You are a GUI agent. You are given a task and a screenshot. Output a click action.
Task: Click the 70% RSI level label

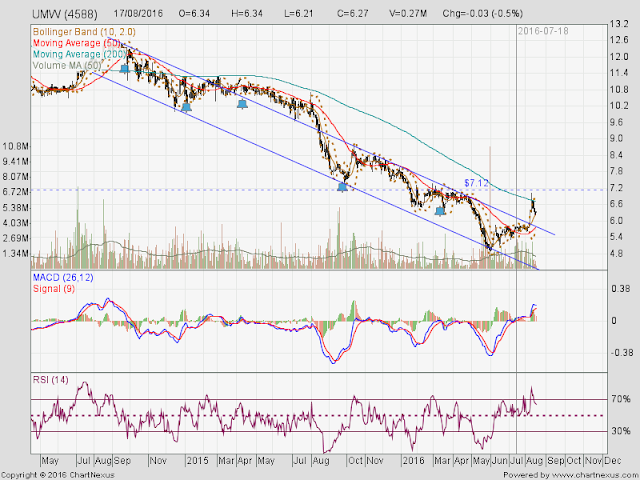click(x=621, y=399)
